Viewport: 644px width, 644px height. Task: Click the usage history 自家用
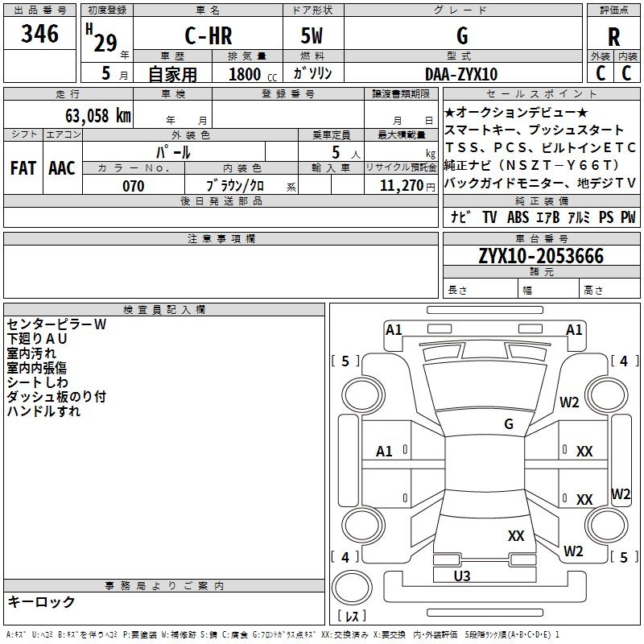[173, 74]
